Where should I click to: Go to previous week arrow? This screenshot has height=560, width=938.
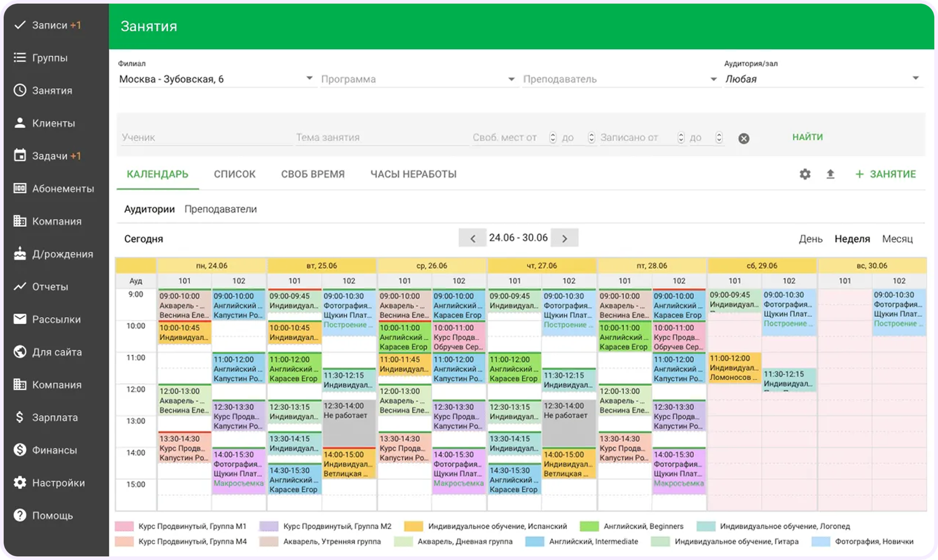pyautogui.click(x=472, y=238)
